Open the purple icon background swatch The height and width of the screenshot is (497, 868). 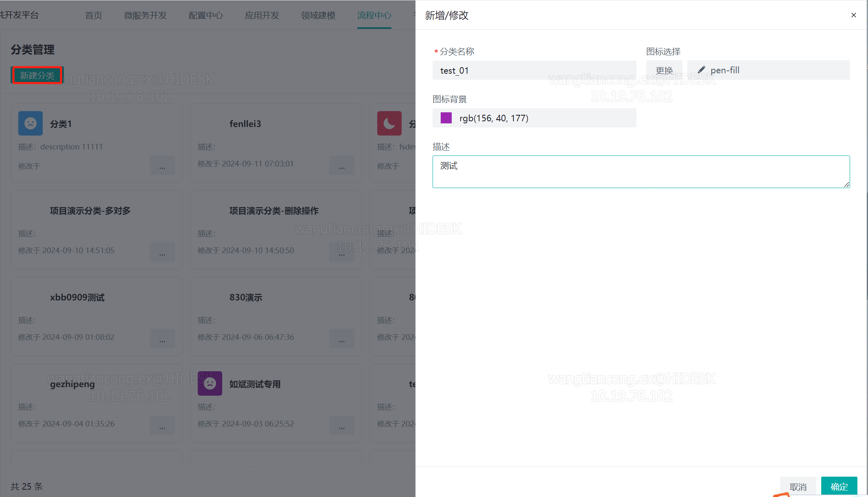tap(446, 118)
